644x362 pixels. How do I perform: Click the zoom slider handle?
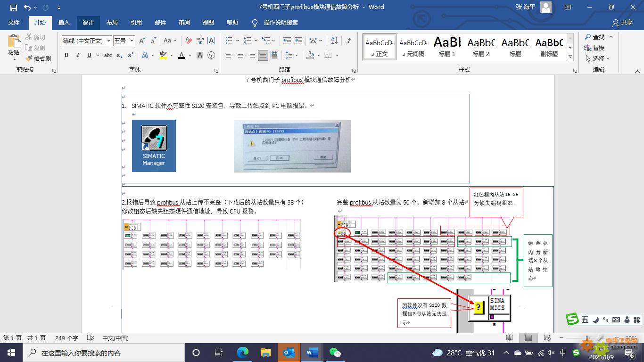(587, 338)
